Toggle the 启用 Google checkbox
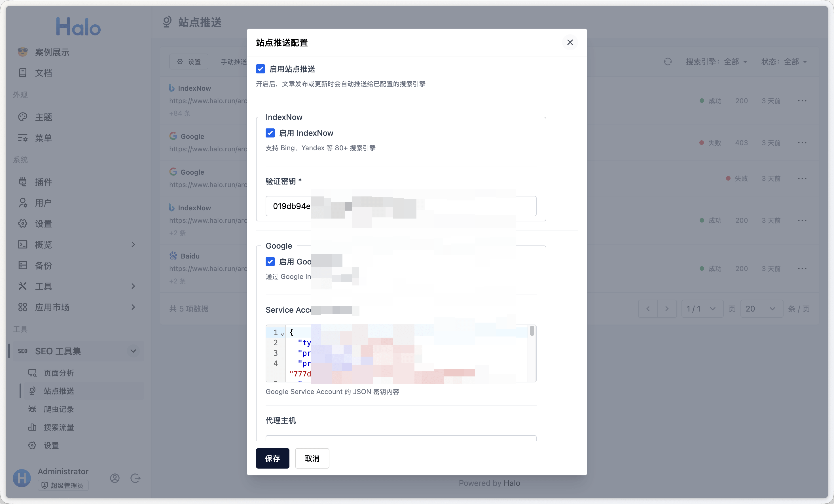This screenshot has width=834, height=504. pos(270,262)
